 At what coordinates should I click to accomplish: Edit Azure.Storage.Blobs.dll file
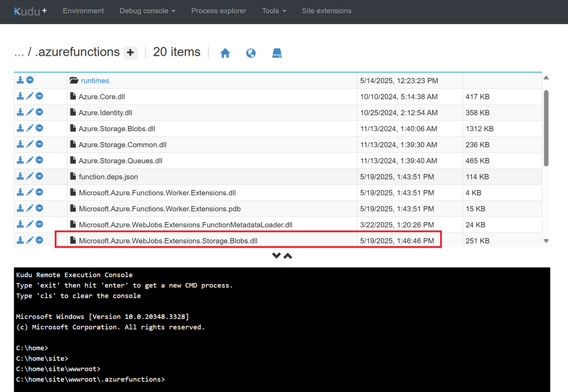pyautogui.click(x=30, y=128)
